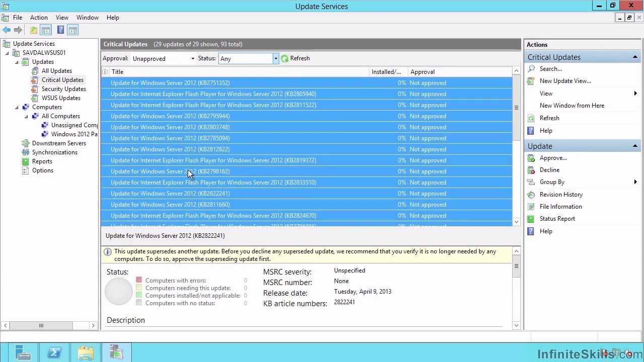Select Update Services root tree node
644x362 pixels.
tap(34, 44)
